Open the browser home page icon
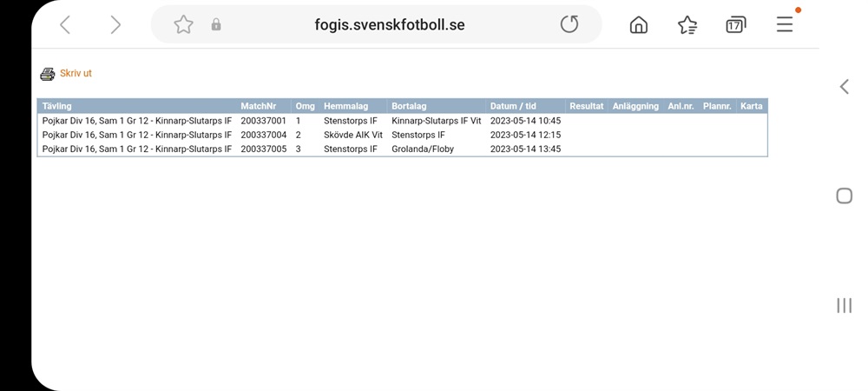This screenshot has width=868, height=391. click(639, 24)
